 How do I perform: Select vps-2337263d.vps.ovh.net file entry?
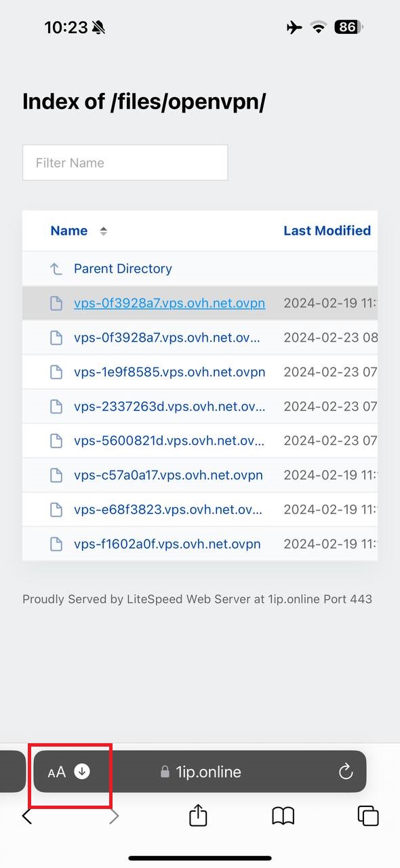169,406
